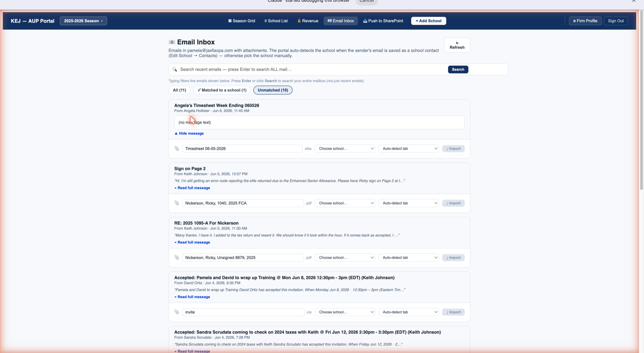The height and width of the screenshot is (353, 644).
Task: Click the Nickerson 1040, 2025 FCA filename field
Action: (x=243, y=203)
